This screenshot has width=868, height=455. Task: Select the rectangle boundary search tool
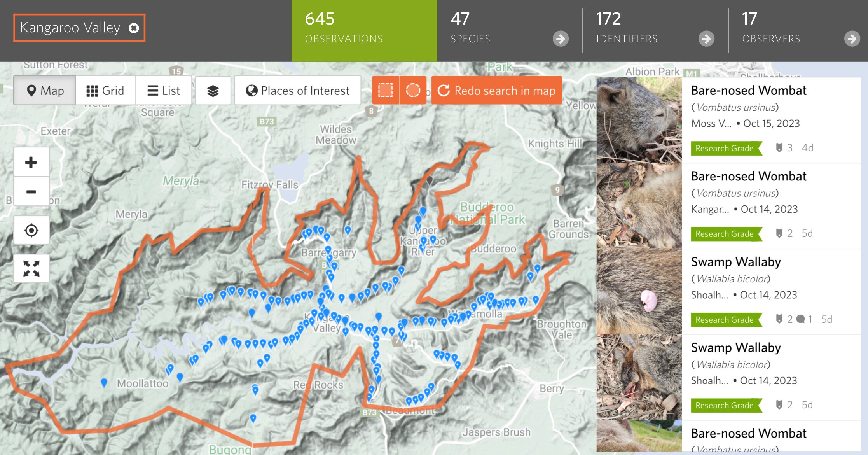385,91
